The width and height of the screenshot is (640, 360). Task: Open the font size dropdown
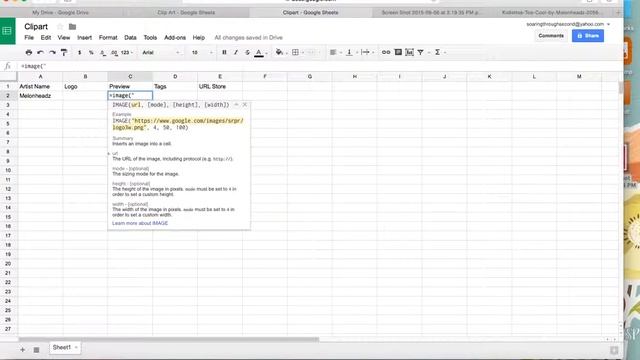tap(202, 52)
